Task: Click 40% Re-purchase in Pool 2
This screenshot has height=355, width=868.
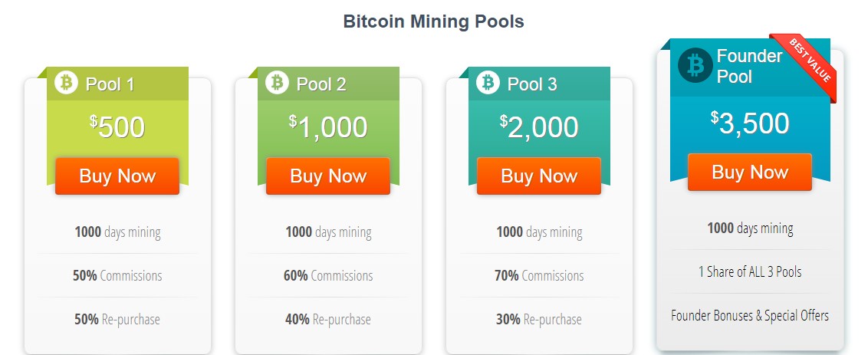Action: coord(328,319)
